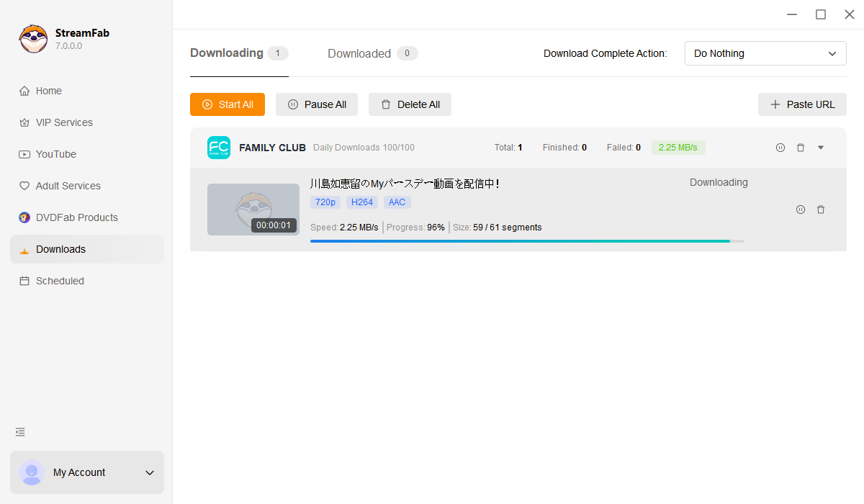Select DVDFab Products in sidebar
This screenshot has width=864, height=504.
[x=76, y=217]
